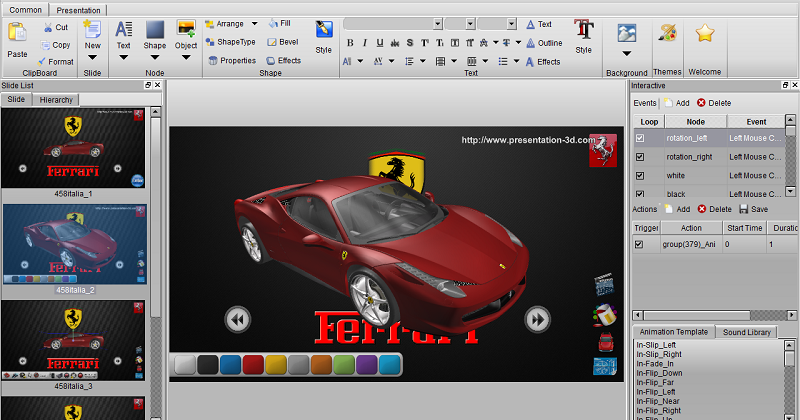Image resolution: width=800 pixels, height=420 pixels.
Task: Click the fast-forward button on the slide
Action: click(x=538, y=320)
